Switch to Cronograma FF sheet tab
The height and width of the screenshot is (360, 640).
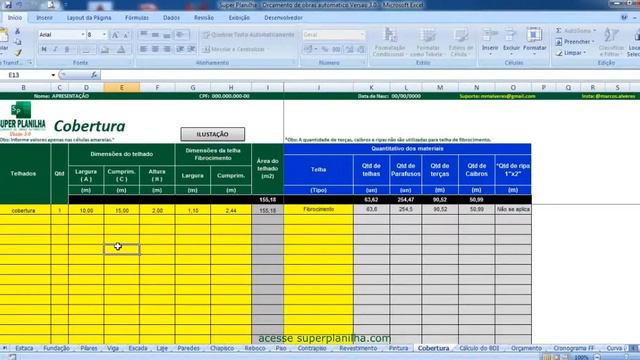click(573, 348)
